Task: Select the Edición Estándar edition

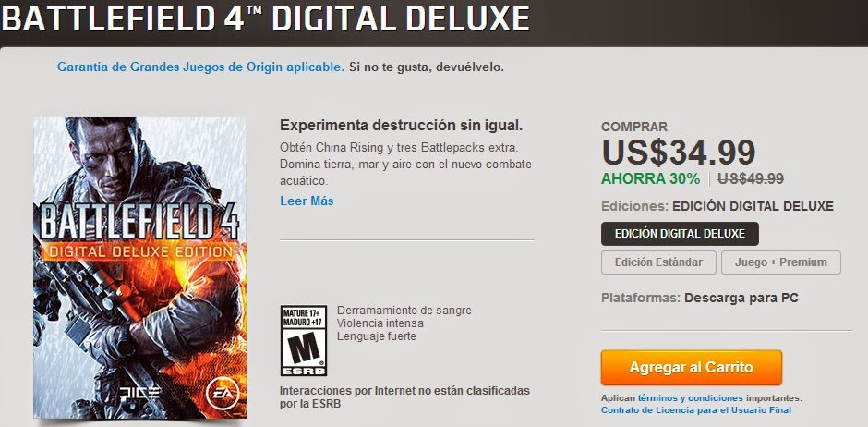Action: tap(658, 262)
